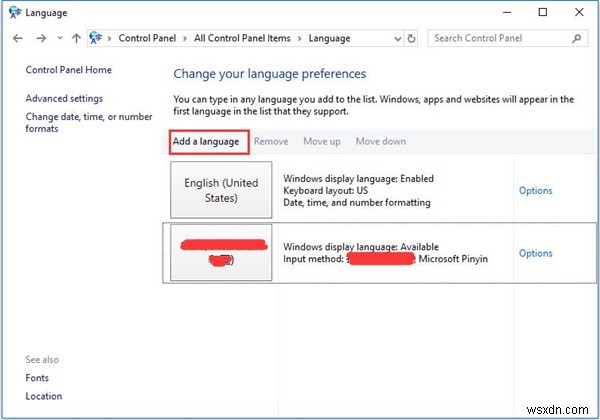This screenshot has height=420, width=600.
Task: Select All Control Panel Items breadcrumb
Action: pyautogui.click(x=242, y=38)
